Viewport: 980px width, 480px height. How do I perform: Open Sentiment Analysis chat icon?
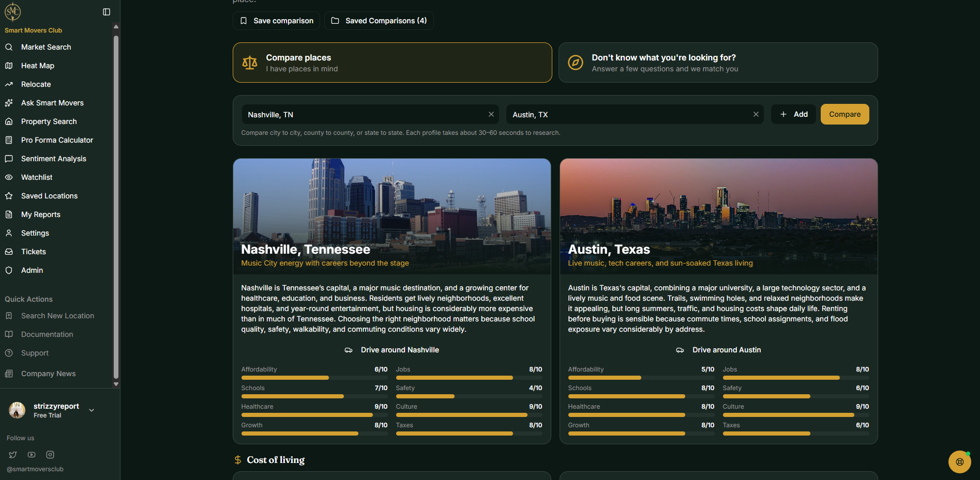[x=9, y=159]
